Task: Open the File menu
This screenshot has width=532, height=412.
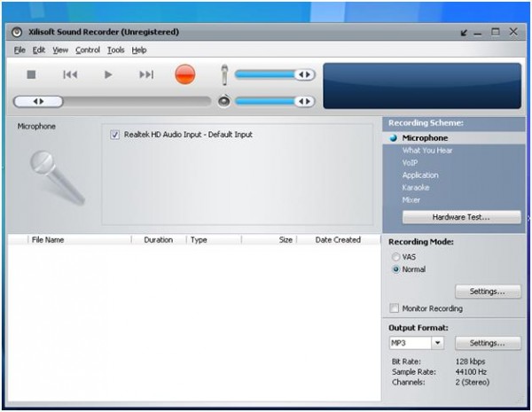Action: click(20, 51)
